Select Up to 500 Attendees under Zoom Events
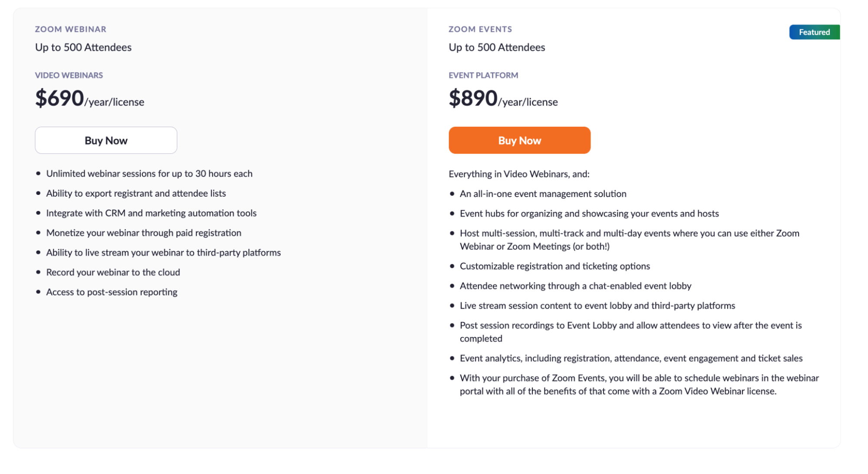Image resolution: width=868 pixels, height=474 pixels. pyautogui.click(x=497, y=47)
